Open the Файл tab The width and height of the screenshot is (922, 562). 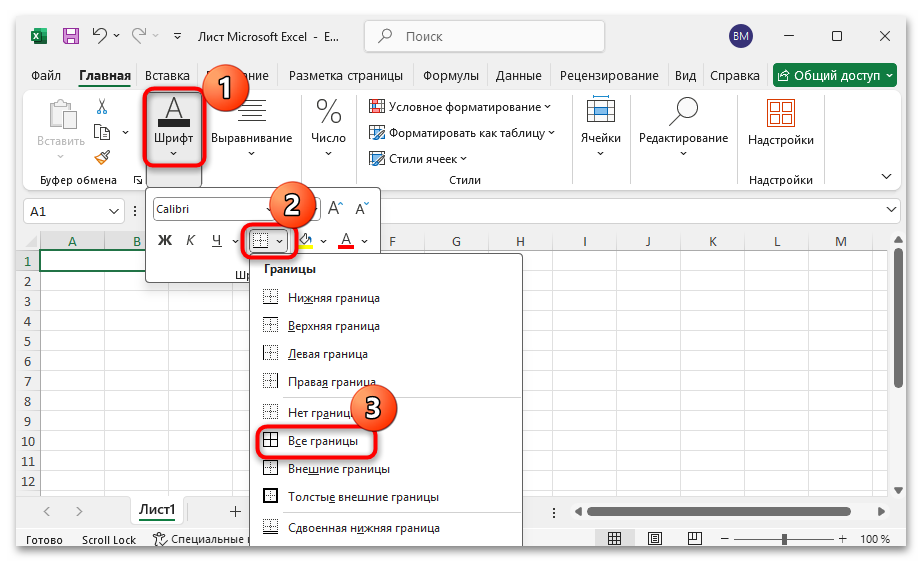click(46, 75)
